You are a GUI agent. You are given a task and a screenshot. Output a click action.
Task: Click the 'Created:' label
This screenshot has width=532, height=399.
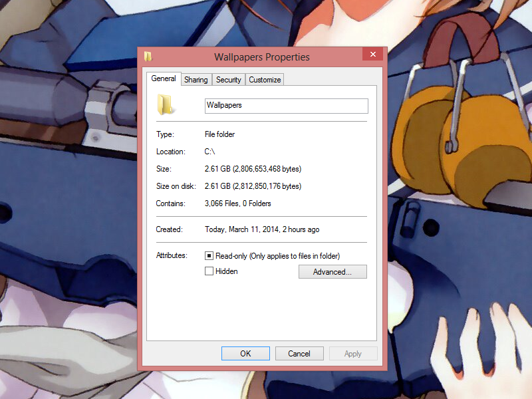coord(170,229)
